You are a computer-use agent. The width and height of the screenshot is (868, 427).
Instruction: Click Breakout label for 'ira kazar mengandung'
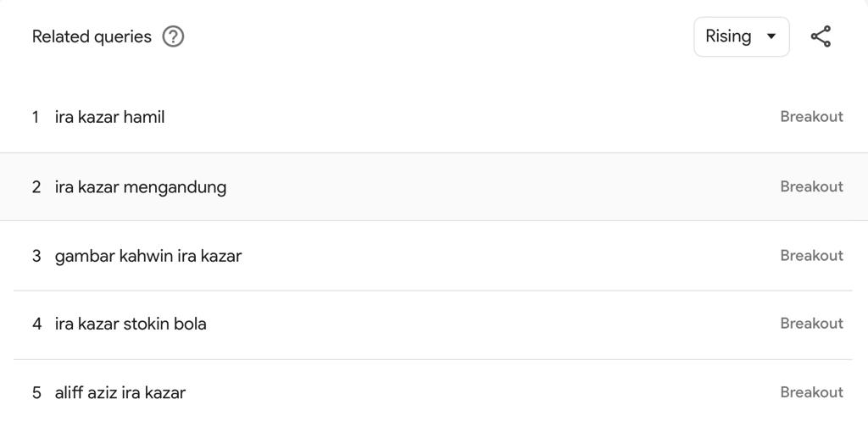pos(811,186)
